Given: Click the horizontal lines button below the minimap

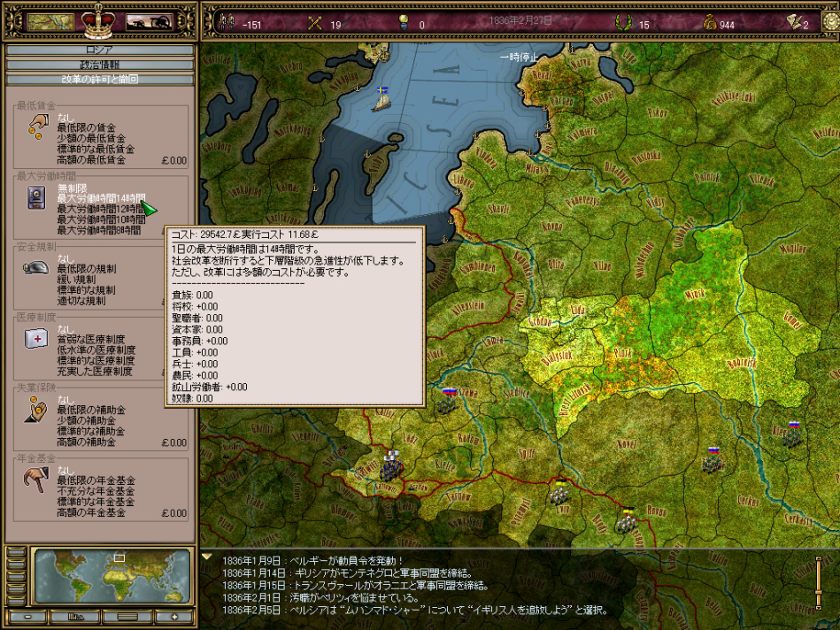Looking at the screenshot, I should tap(127, 617).
